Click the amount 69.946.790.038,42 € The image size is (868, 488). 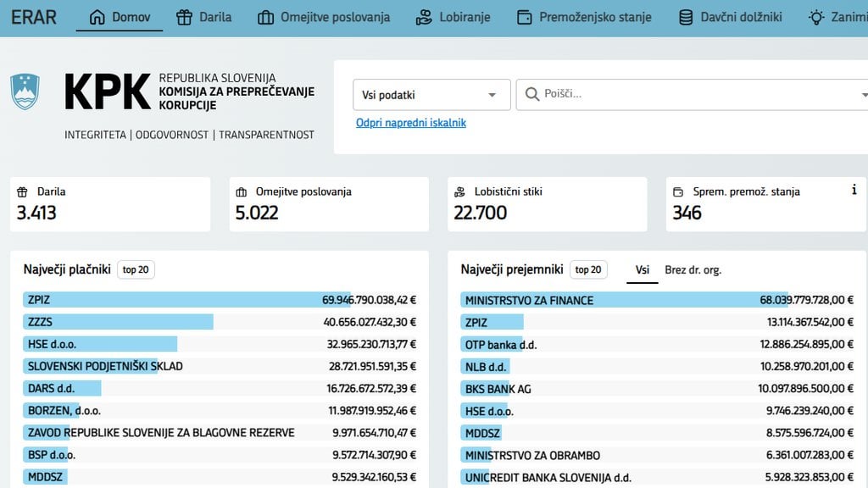(370, 300)
